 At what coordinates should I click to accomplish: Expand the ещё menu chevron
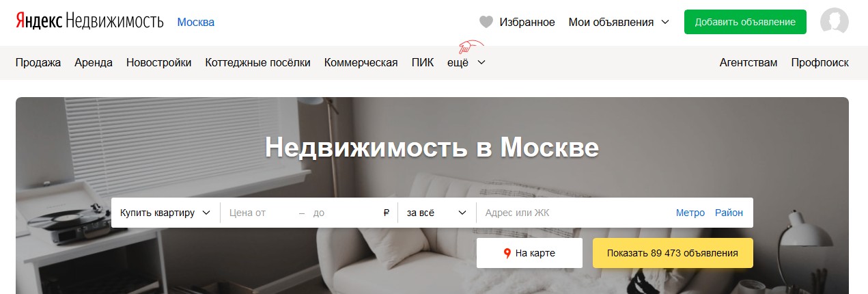point(481,63)
